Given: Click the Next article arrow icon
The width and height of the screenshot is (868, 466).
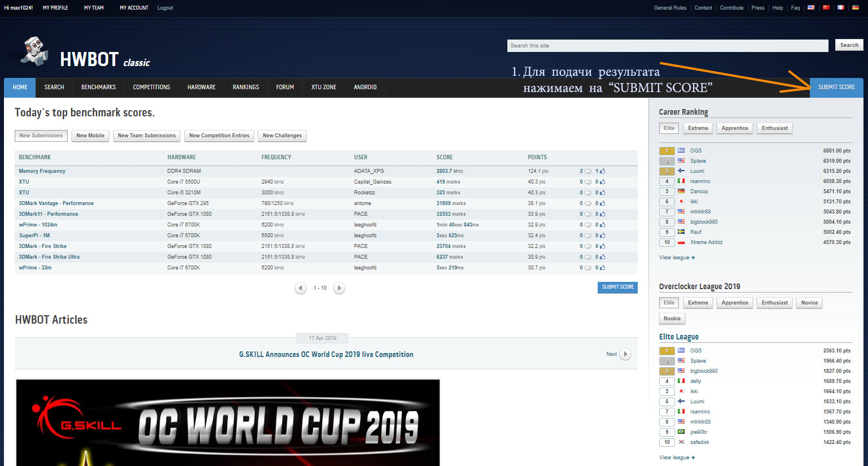Looking at the screenshot, I should click(x=625, y=354).
